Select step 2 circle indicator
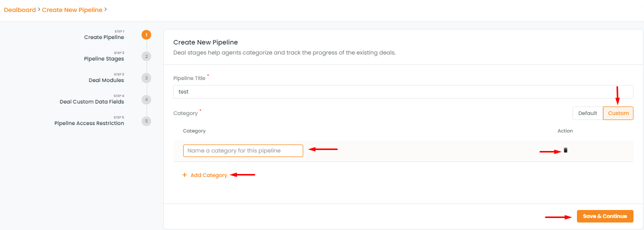This screenshot has width=644, height=230. coord(146,56)
